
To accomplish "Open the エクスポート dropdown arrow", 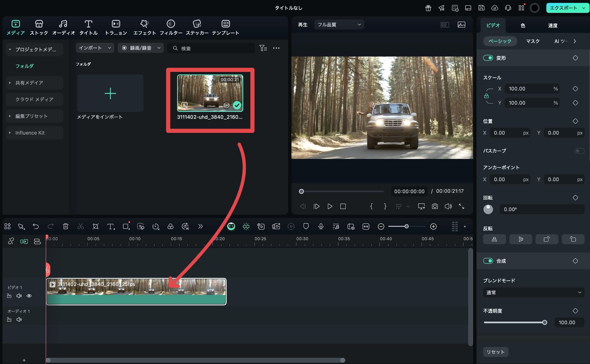I will click(x=584, y=8).
